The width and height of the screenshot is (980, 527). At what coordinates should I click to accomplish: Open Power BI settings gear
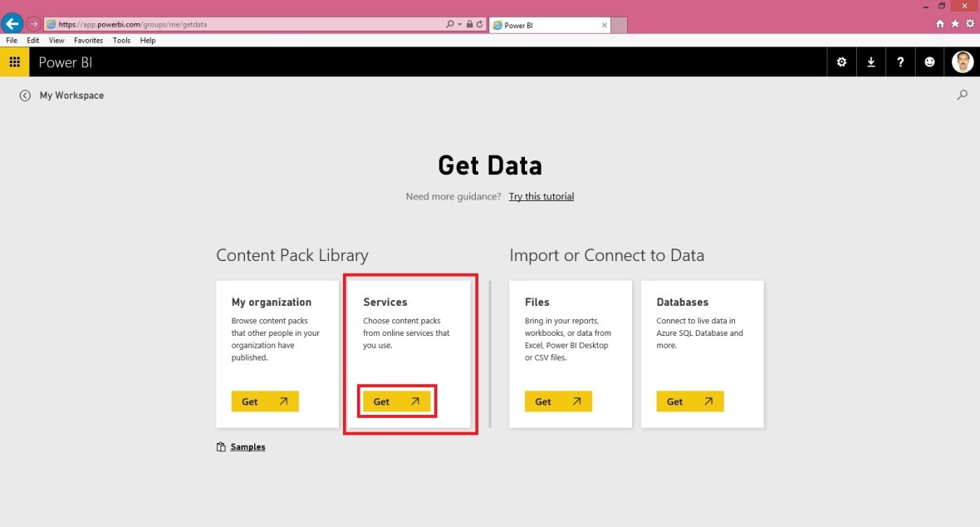[841, 62]
